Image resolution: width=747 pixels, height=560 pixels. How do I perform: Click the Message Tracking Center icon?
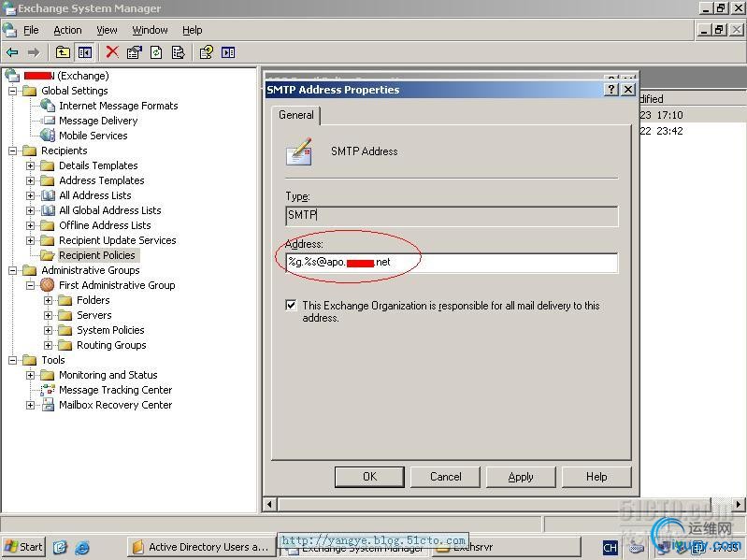tap(48, 390)
